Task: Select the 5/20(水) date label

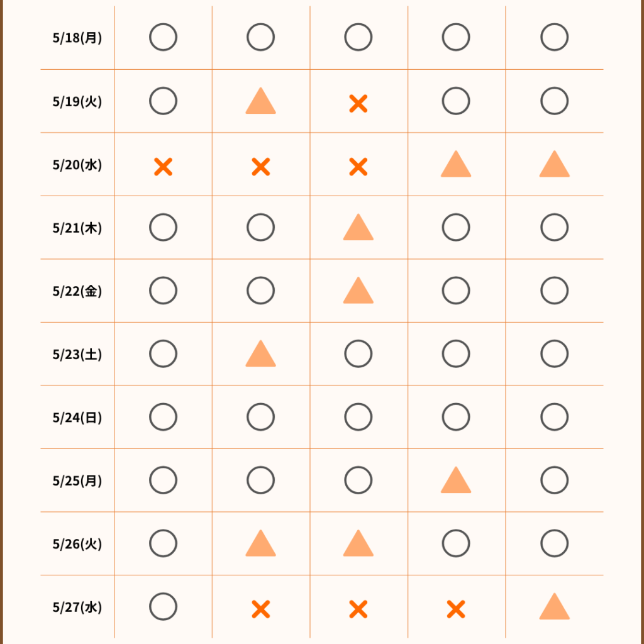Action: 77,165
